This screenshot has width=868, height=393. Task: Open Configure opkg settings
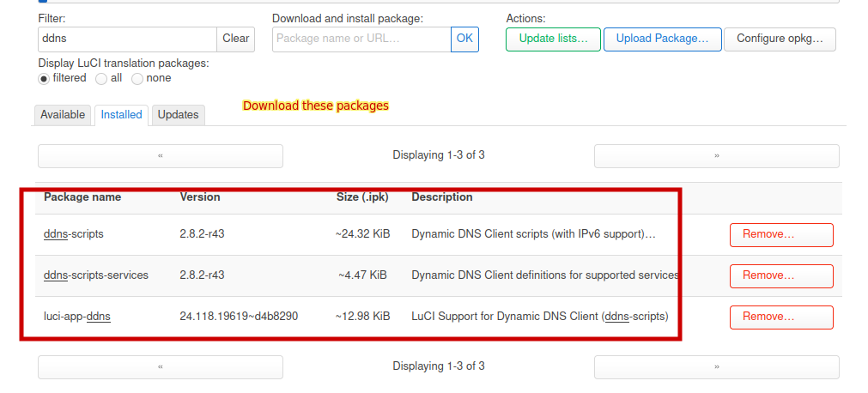click(x=780, y=39)
